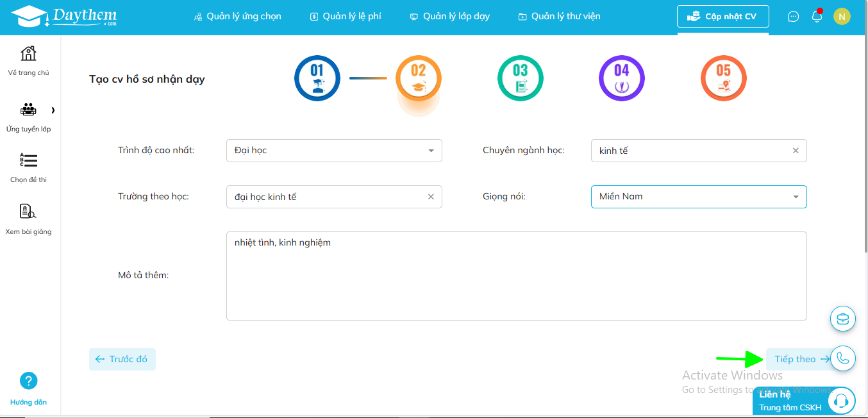This screenshot has height=418, width=868.
Task: Open Quản lý ứng chọn menu
Action: [237, 16]
